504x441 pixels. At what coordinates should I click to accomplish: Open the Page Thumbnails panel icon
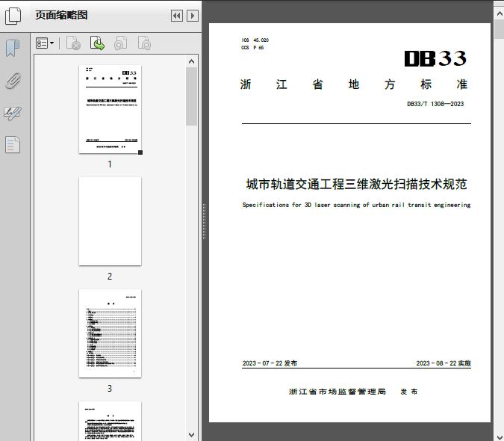[13, 16]
